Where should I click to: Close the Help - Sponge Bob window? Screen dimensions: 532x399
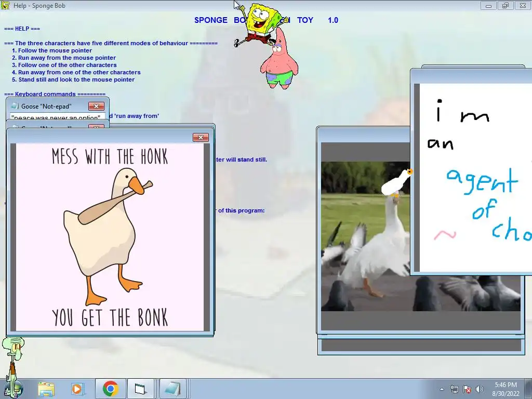coord(523,5)
